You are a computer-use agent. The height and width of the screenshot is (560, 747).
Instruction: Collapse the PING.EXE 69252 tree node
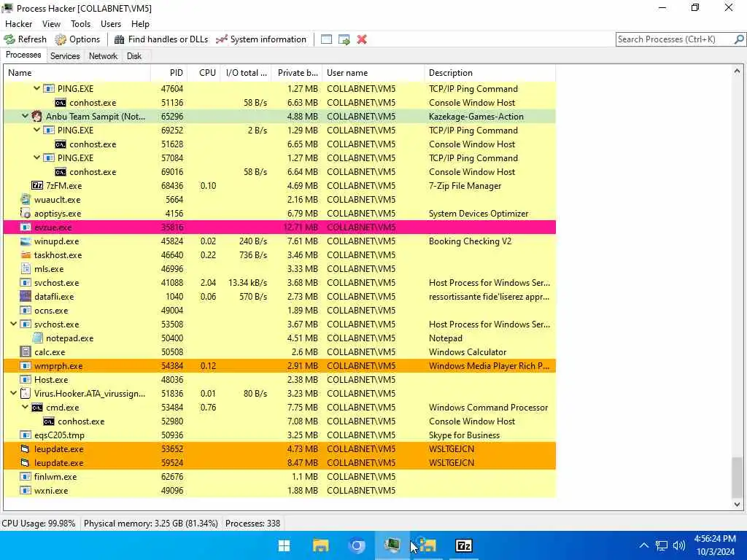point(36,130)
